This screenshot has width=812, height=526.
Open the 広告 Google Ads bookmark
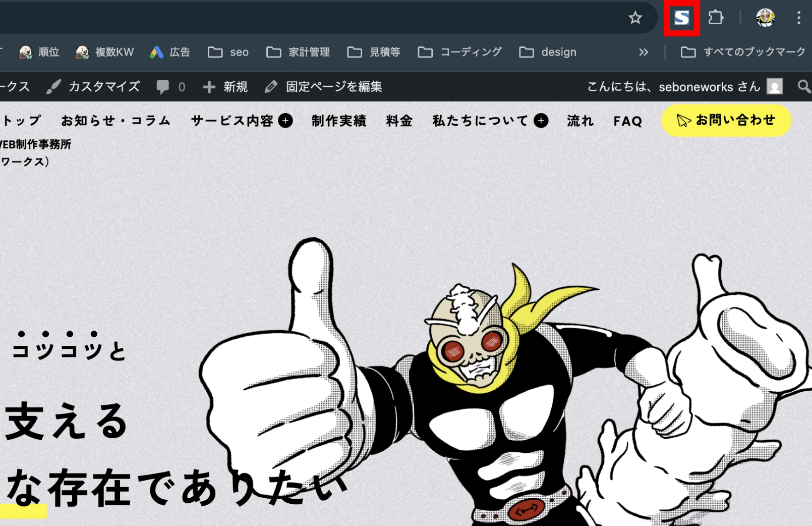(x=170, y=52)
